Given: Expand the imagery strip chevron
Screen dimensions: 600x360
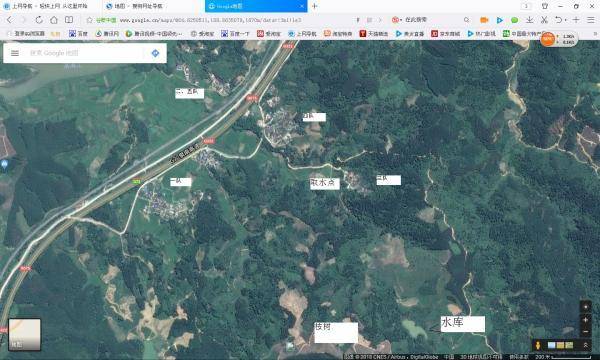Looking at the screenshot, I should coord(585,345).
